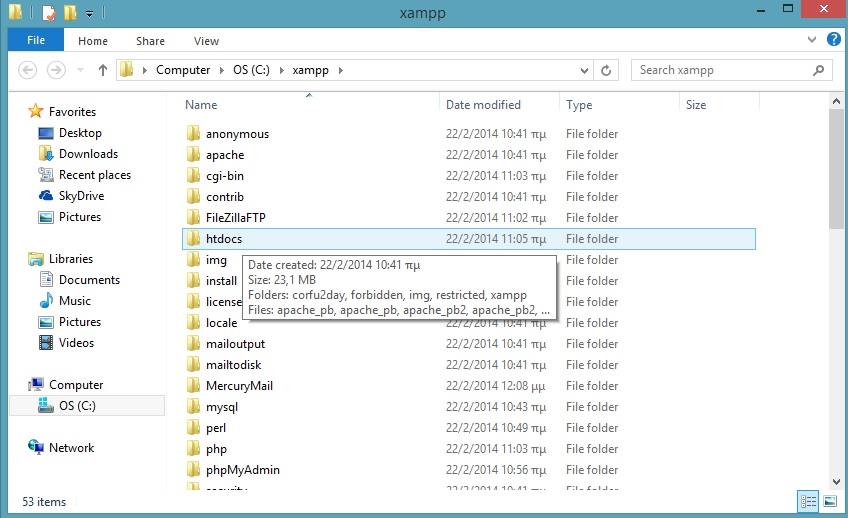848x518 pixels.
Task: Select the contrib folder name
Action: tap(225, 197)
